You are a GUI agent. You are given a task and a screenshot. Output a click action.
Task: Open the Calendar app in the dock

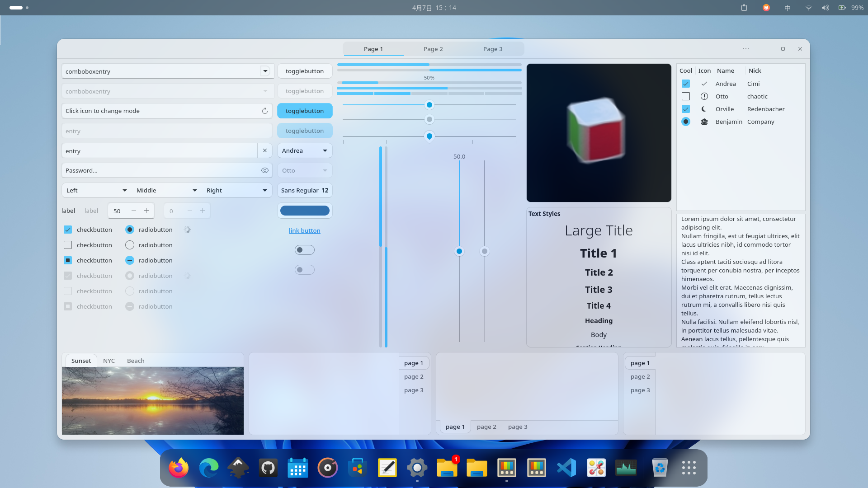point(298,468)
